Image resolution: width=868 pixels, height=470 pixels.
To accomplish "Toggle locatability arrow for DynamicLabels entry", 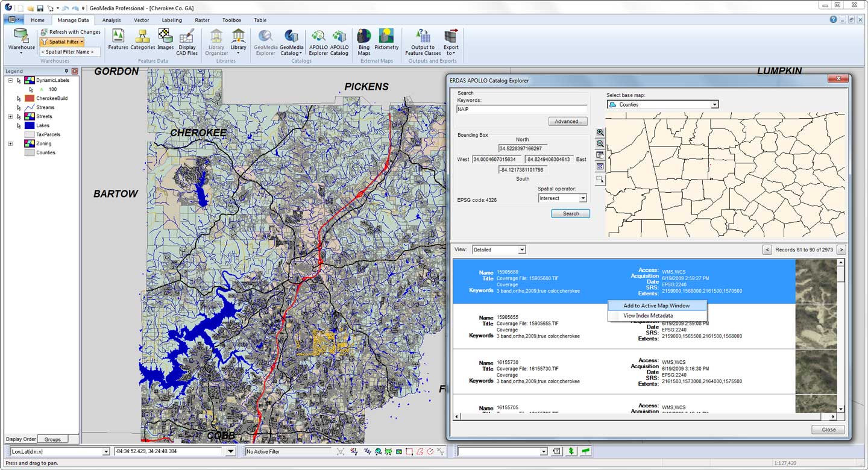I will point(19,80).
